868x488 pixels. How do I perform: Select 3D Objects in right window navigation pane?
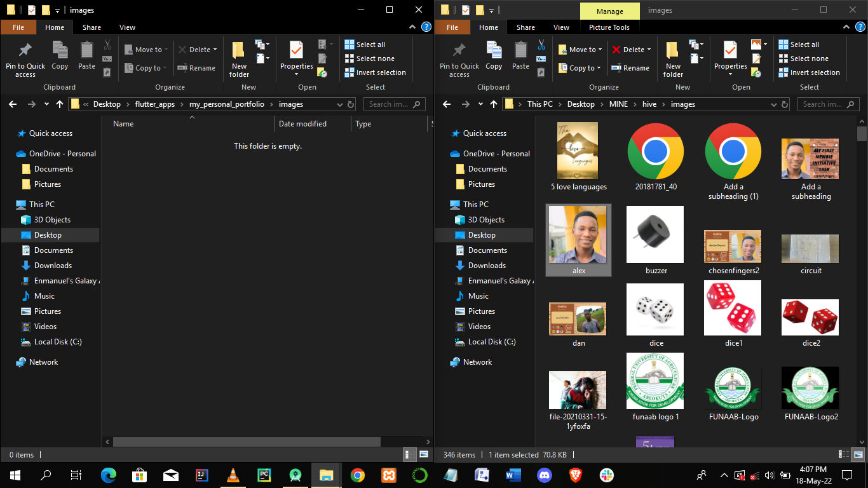486,220
